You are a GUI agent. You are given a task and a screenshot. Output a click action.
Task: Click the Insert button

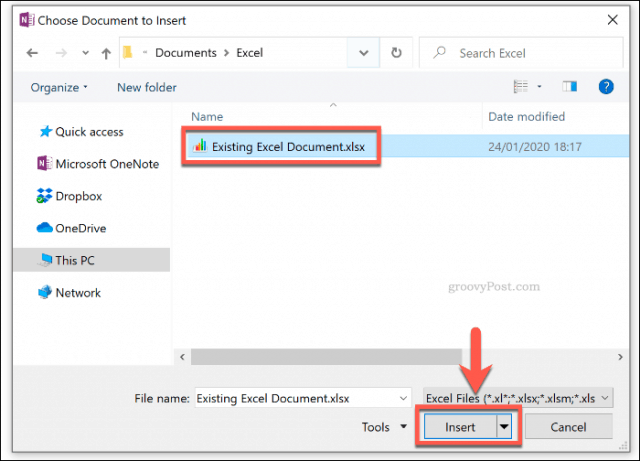(460, 427)
